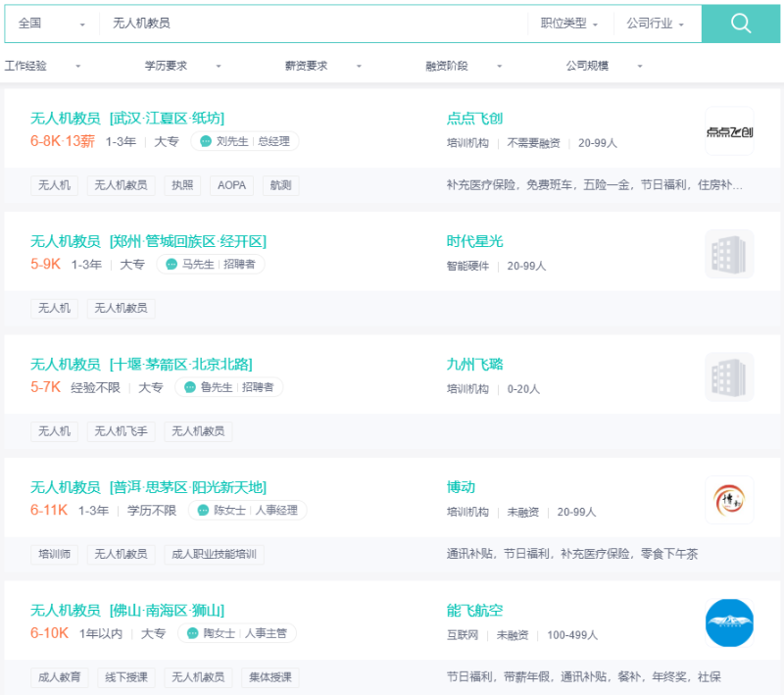Image resolution: width=784 pixels, height=695 pixels.
Task: Open the 学历要求 filter dropdown
Action: coord(183,66)
